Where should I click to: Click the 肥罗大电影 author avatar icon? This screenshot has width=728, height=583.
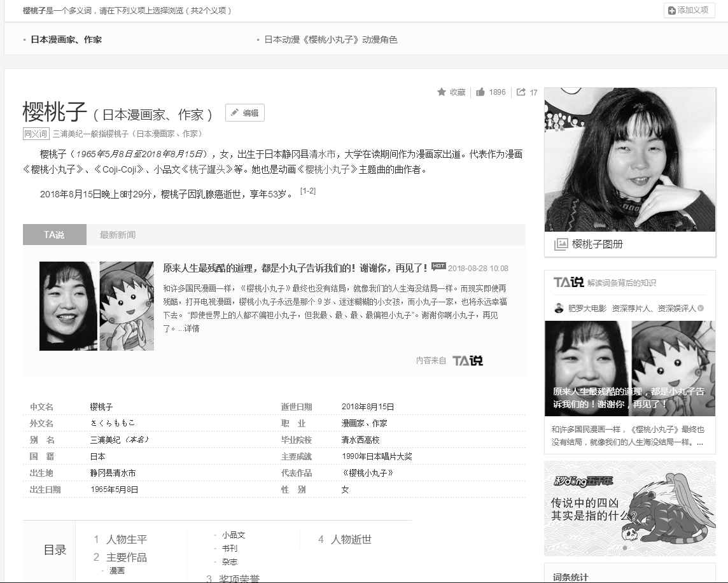559,308
